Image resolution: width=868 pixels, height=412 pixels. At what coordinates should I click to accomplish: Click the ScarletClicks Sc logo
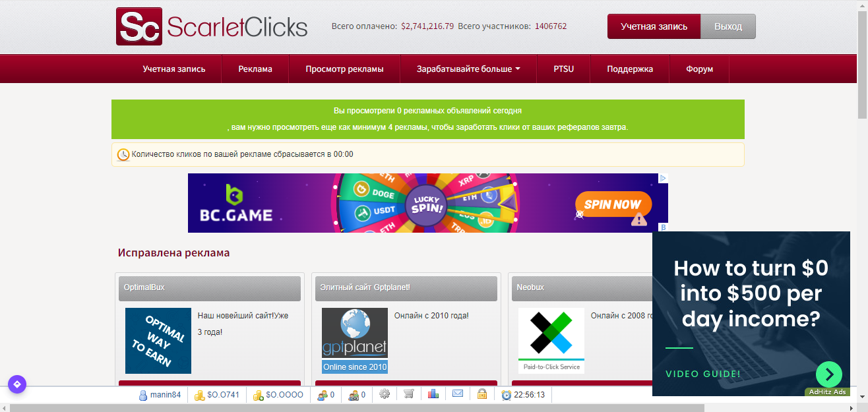pyautogui.click(x=139, y=26)
